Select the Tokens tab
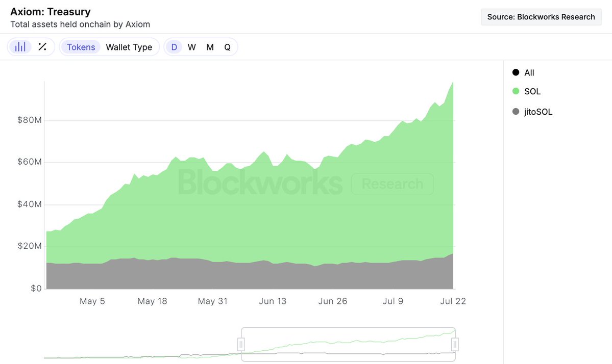612x364 pixels. click(x=81, y=47)
